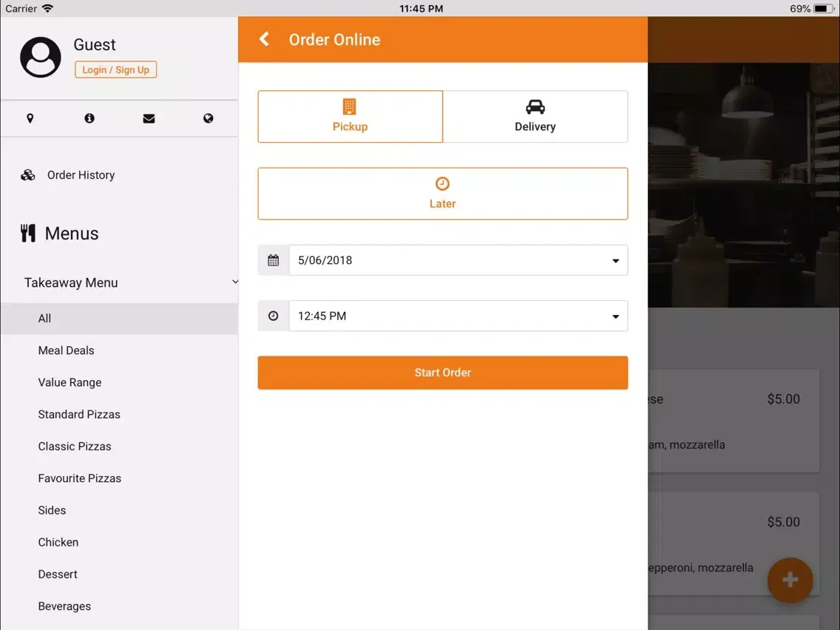
Task: Open the info circle icon in sidebar
Action: coord(89,118)
